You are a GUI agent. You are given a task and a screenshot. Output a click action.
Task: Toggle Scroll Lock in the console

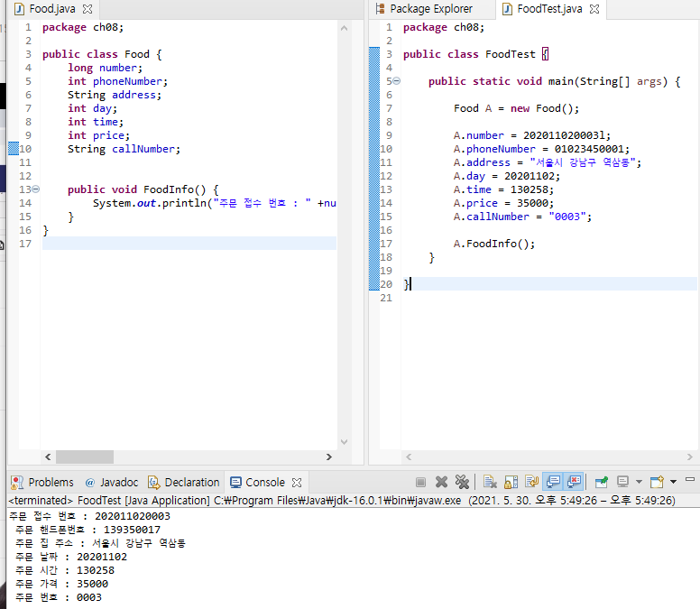[x=511, y=482]
